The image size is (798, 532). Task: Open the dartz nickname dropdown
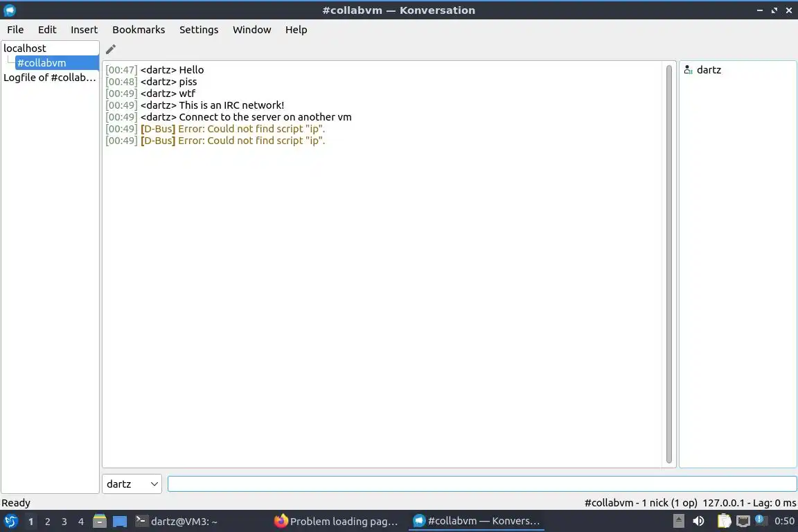pyautogui.click(x=132, y=484)
